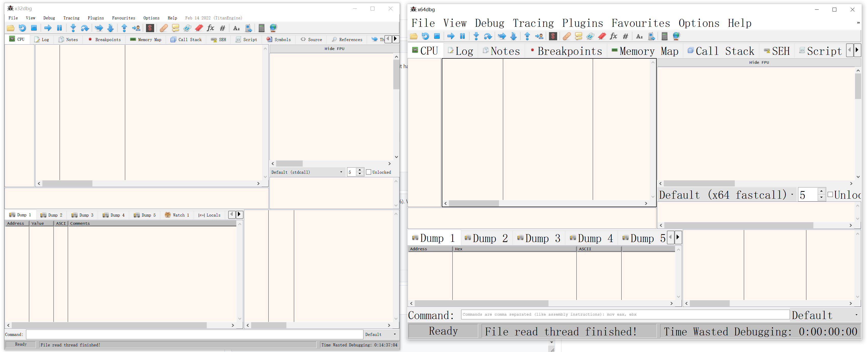The image size is (868, 352).
Task: Click the Step Over icon in x32dbg
Action: pos(85,28)
